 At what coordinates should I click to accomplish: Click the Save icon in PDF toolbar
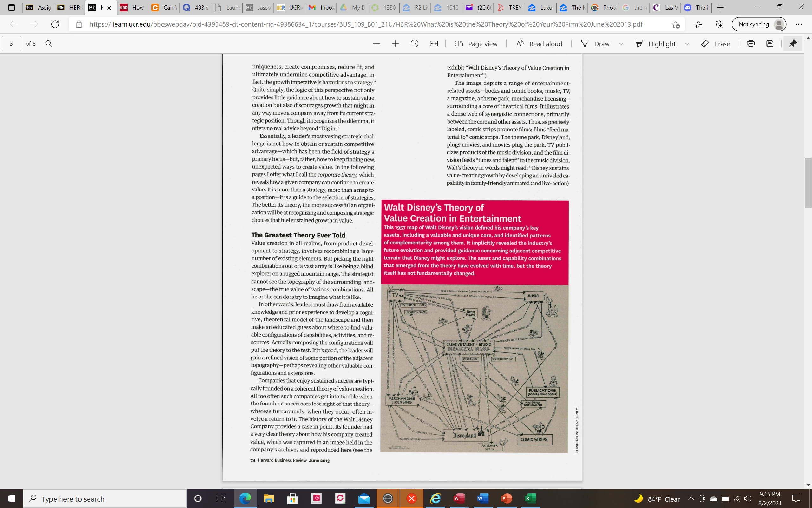pyautogui.click(x=770, y=44)
